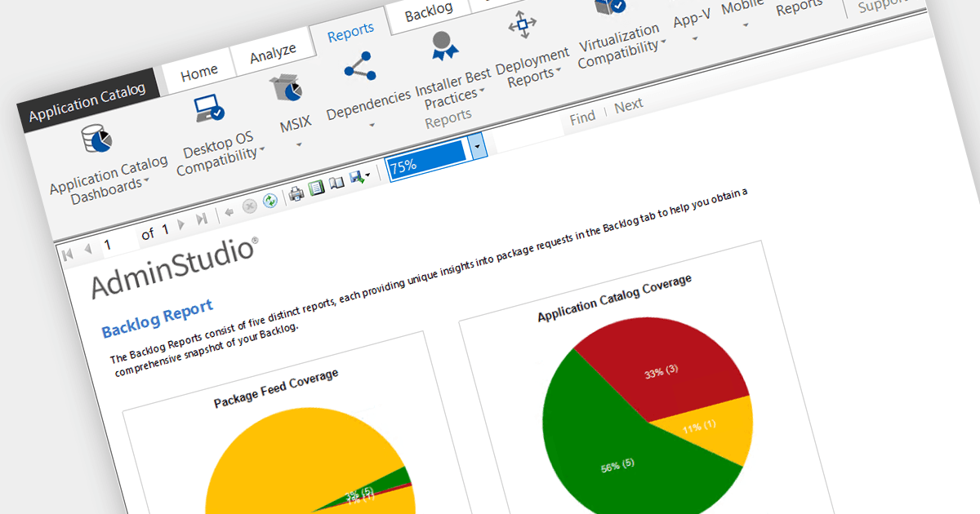Refresh the report with green arrows icon

(270, 201)
